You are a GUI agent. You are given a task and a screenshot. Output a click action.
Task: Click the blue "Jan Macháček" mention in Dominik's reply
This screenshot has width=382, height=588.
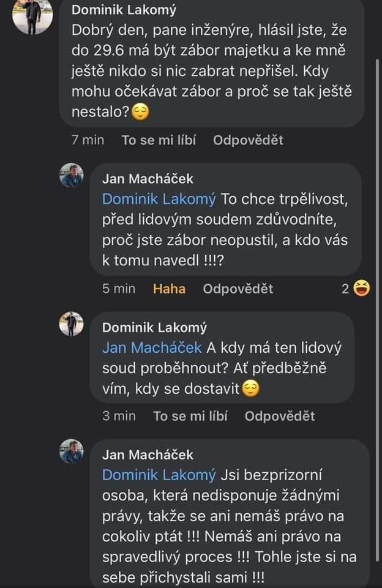pos(152,347)
